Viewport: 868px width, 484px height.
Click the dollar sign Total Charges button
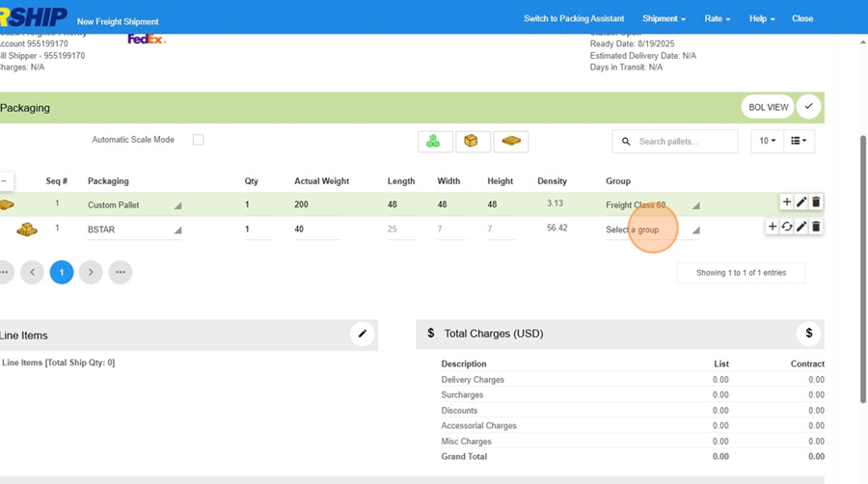(808, 334)
